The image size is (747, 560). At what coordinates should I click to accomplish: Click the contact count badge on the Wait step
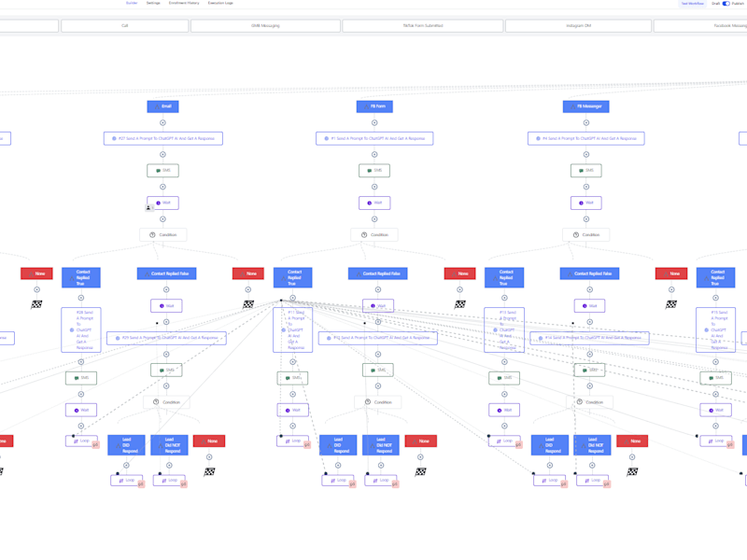click(x=149, y=208)
